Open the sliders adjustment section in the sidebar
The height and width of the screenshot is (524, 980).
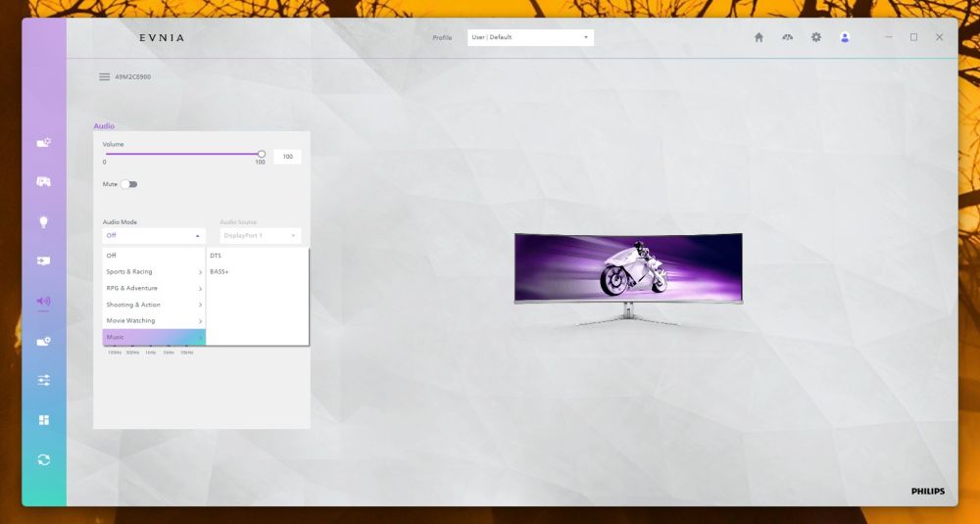click(x=43, y=380)
